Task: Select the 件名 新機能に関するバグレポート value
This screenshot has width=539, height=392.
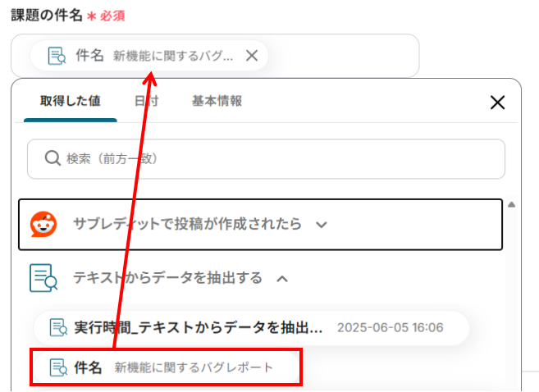Action: (x=167, y=367)
